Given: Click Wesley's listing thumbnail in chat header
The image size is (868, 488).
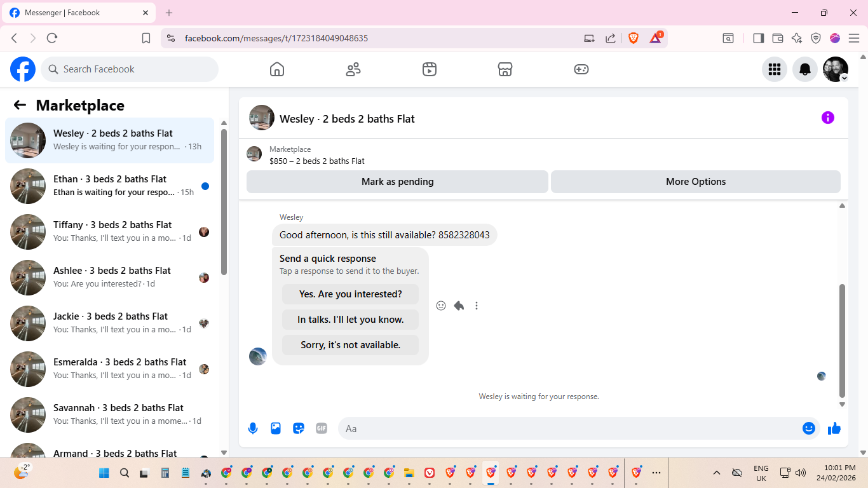Looking at the screenshot, I should pyautogui.click(x=262, y=118).
